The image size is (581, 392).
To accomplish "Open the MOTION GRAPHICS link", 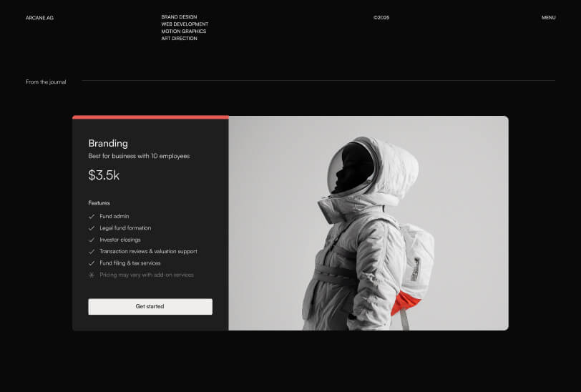I will click(183, 31).
